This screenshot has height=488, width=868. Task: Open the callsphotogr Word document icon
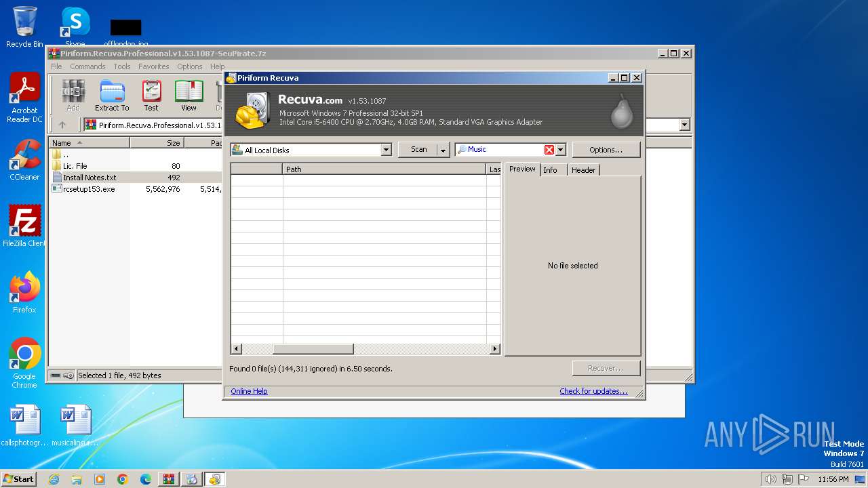click(x=24, y=426)
